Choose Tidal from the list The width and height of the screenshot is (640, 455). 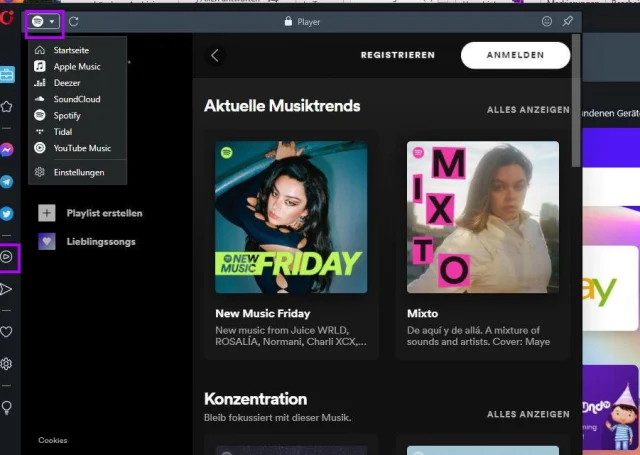[x=78, y=132]
